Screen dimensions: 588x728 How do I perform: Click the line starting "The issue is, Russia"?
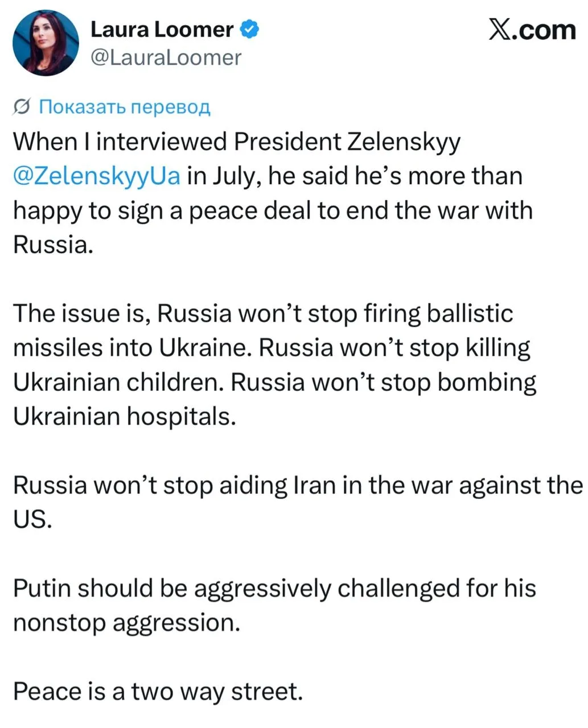point(263,313)
